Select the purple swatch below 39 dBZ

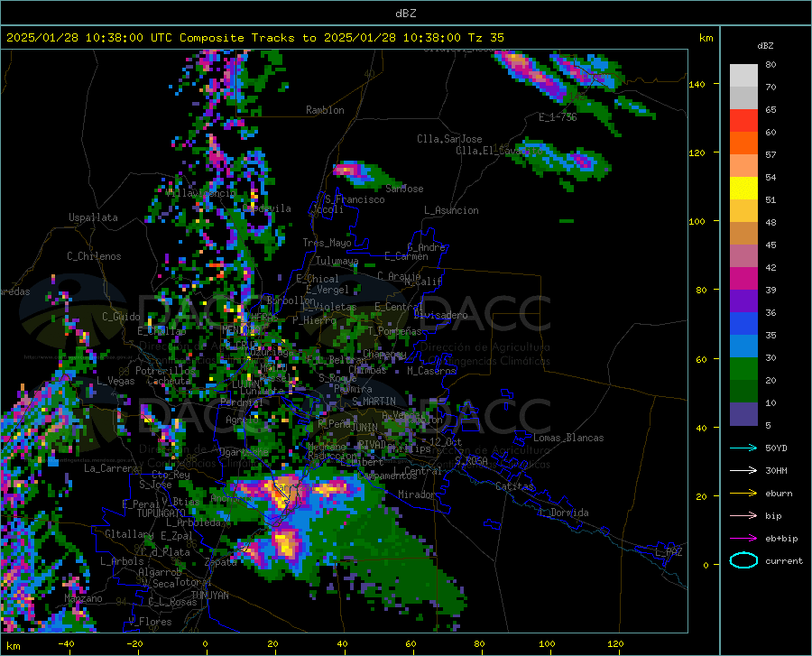point(743,301)
